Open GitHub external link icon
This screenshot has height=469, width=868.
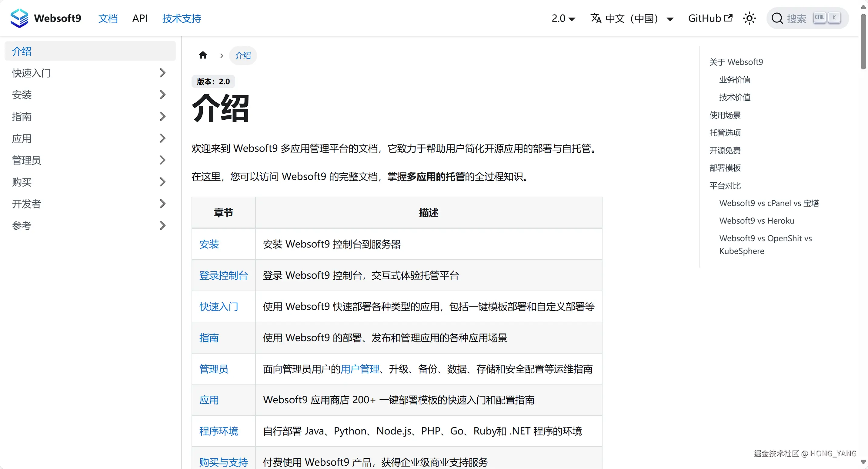pos(729,18)
